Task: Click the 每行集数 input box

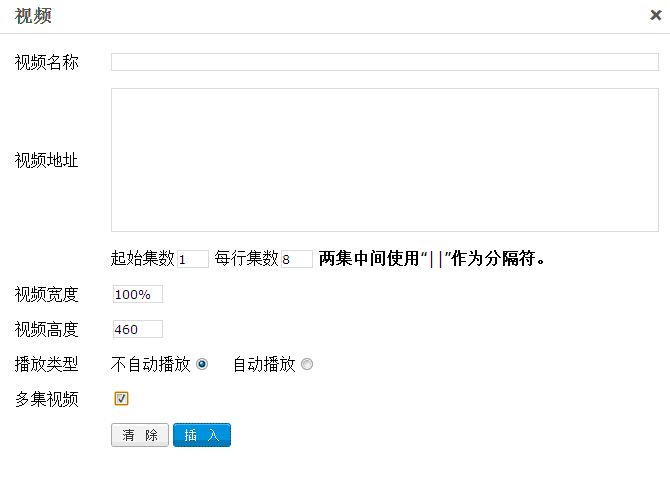Action: pyautogui.click(x=297, y=259)
